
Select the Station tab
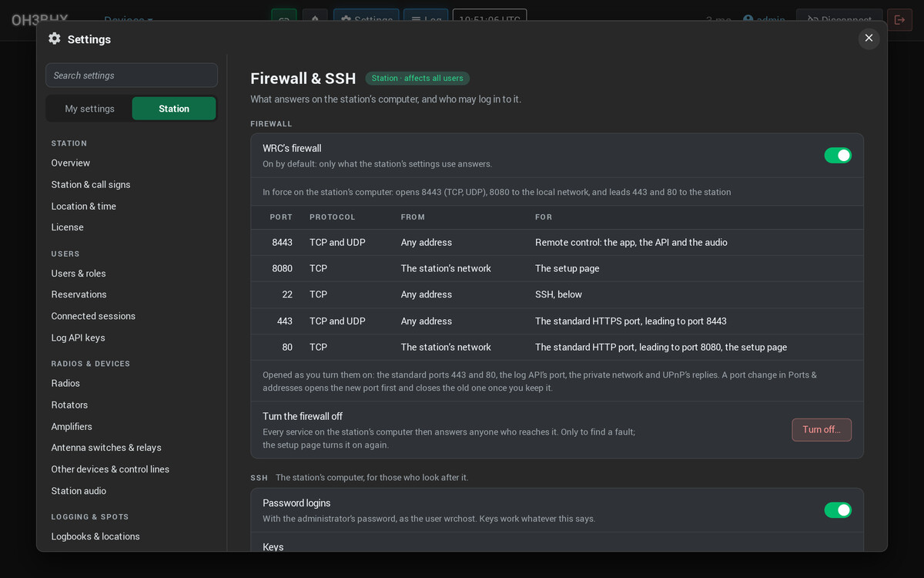pos(174,109)
